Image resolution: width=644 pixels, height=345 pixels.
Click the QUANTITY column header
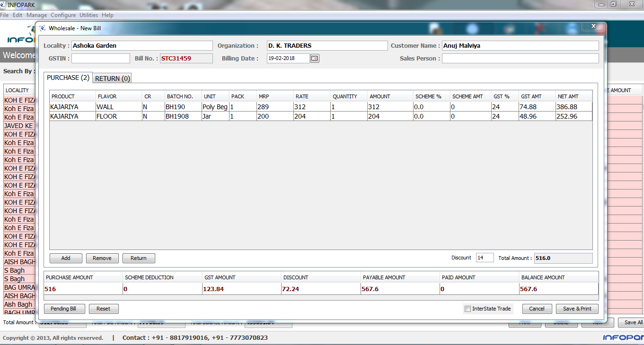349,96
